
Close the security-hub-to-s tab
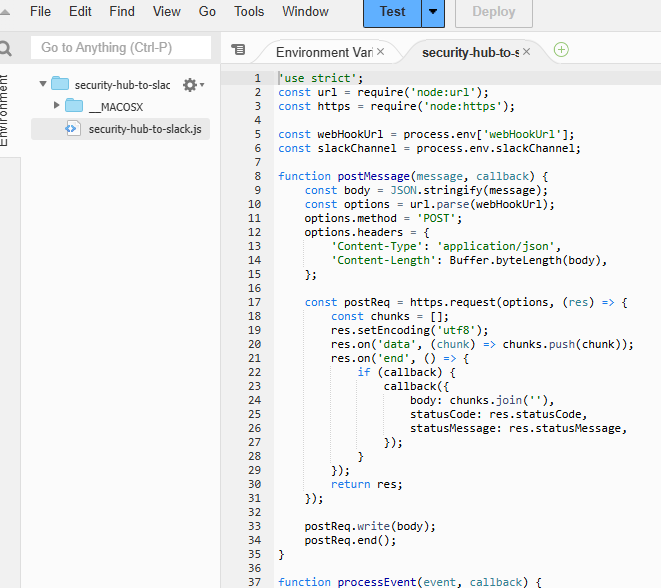527,51
